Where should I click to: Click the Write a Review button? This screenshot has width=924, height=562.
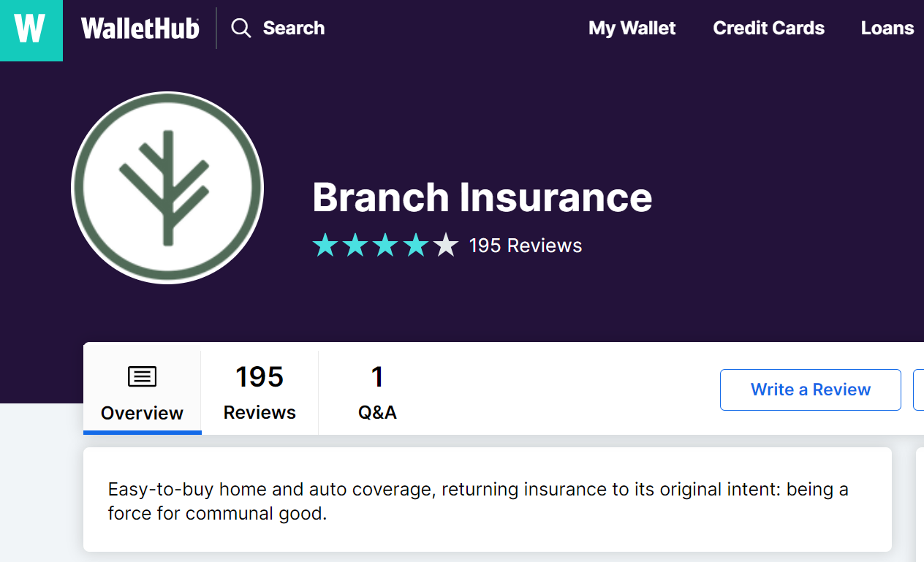810,390
